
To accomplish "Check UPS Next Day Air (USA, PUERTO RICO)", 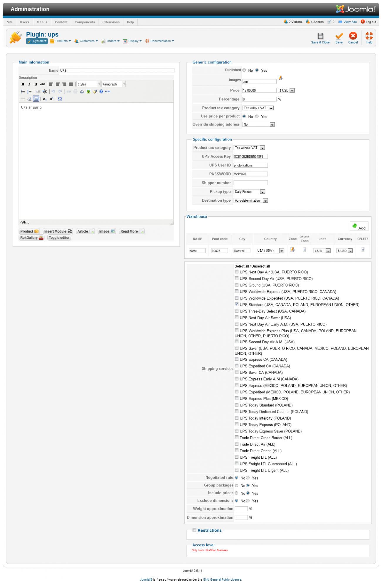I will pyautogui.click(x=237, y=272).
